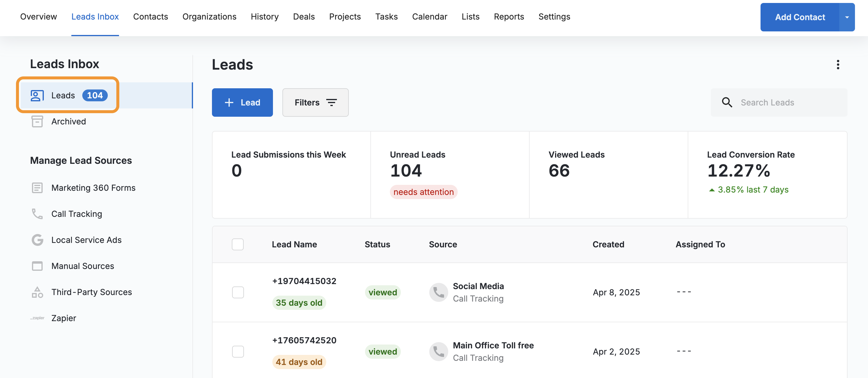This screenshot has width=868, height=378.
Task: Open the three-dot more options menu
Action: [838, 65]
